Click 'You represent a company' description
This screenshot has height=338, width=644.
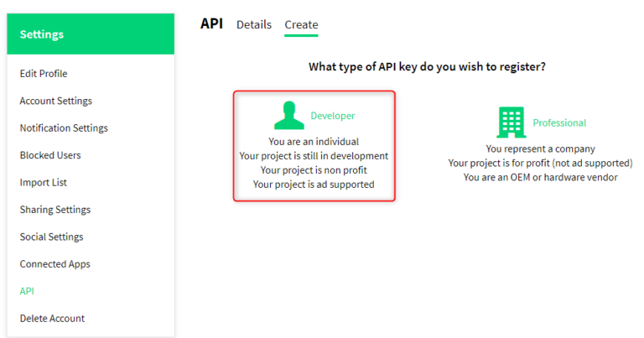coord(540,149)
